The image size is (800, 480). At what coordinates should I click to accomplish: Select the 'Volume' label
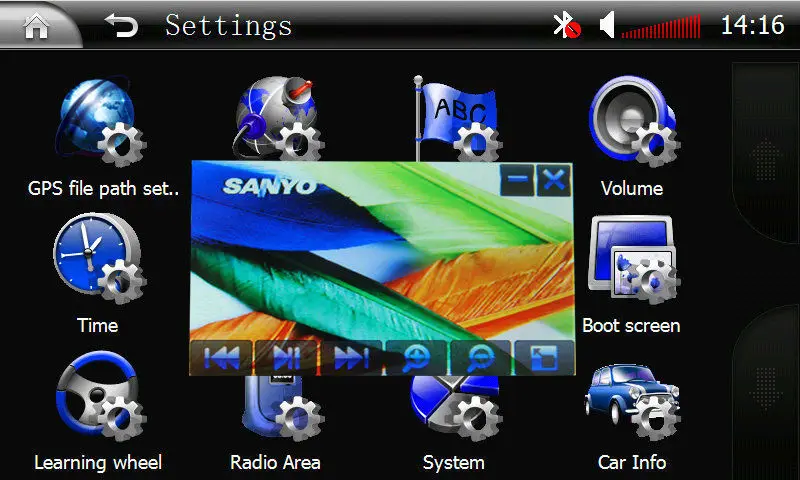[x=632, y=188]
